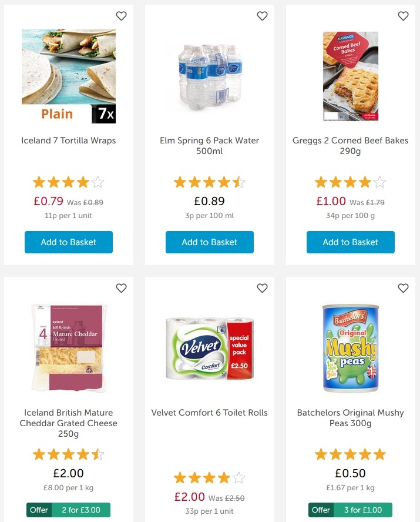Open the Iceland 7 Tortilla Wraps product page
The width and height of the screenshot is (420, 522).
point(69,140)
